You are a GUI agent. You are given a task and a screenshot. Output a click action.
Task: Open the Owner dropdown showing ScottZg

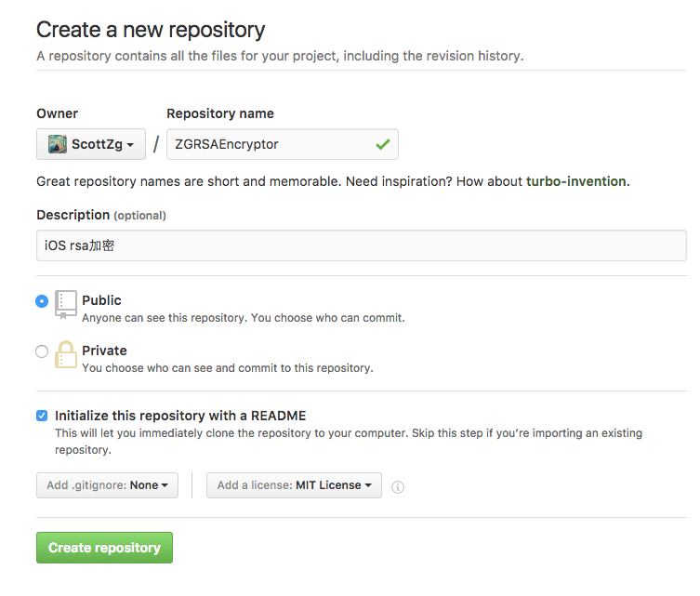(91, 144)
